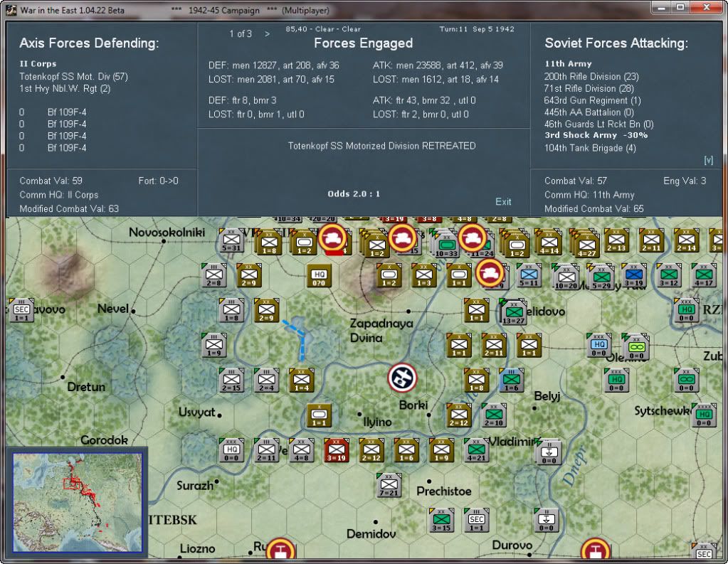Select the grey 5=31 infantry counter near Novosokolniki
This screenshot has height=564, width=728.
(231, 241)
